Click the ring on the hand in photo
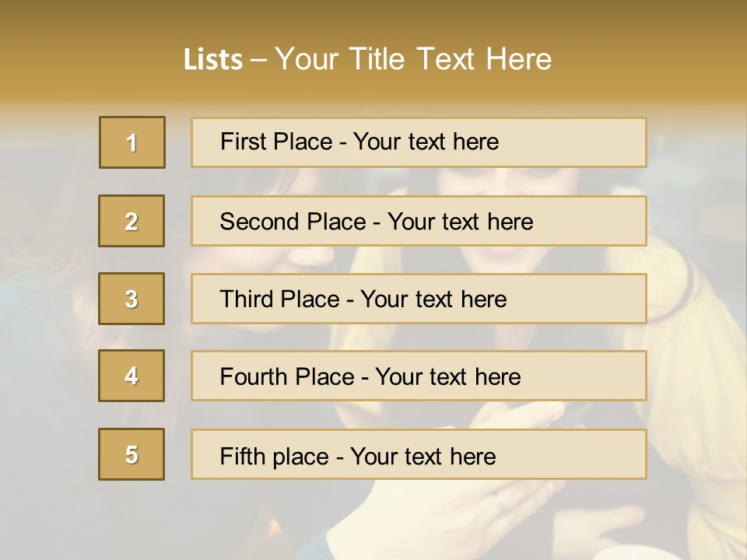The width and height of the screenshot is (747, 560). tap(498, 503)
